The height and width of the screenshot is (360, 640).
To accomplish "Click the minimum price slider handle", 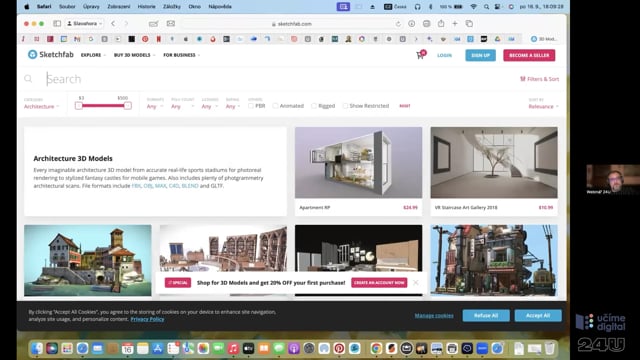I will [79, 106].
